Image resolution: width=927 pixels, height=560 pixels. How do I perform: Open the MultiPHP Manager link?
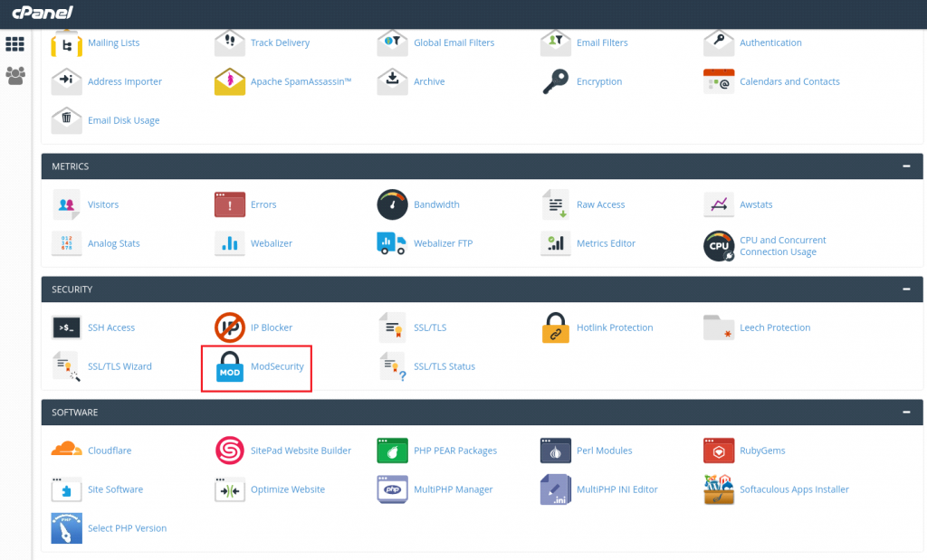(454, 489)
